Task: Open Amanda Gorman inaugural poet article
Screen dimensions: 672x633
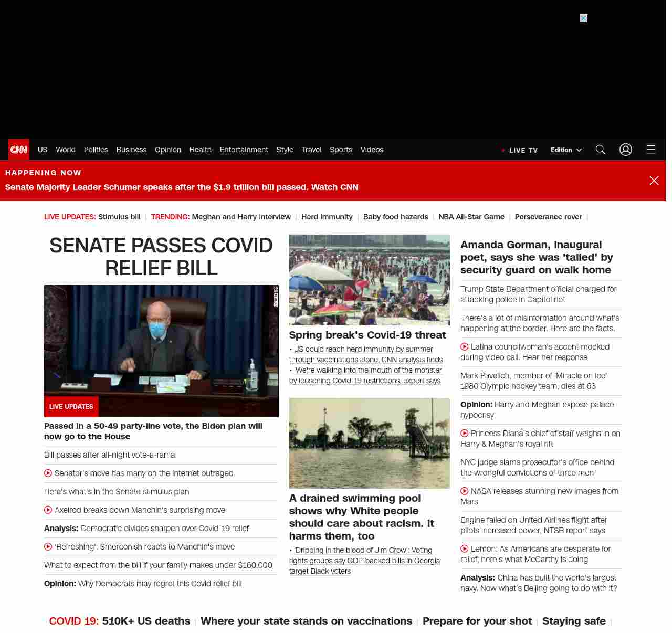Action: click(x=537, y=257)
